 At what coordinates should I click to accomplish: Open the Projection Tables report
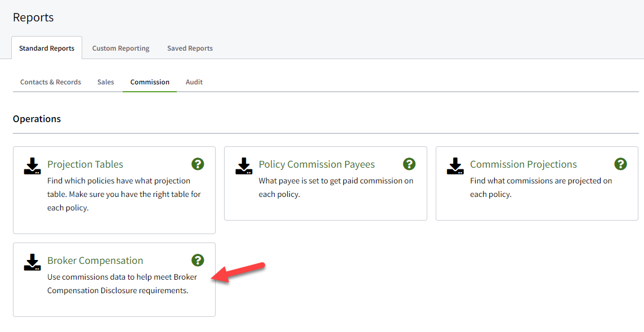[x=85, y=164]
